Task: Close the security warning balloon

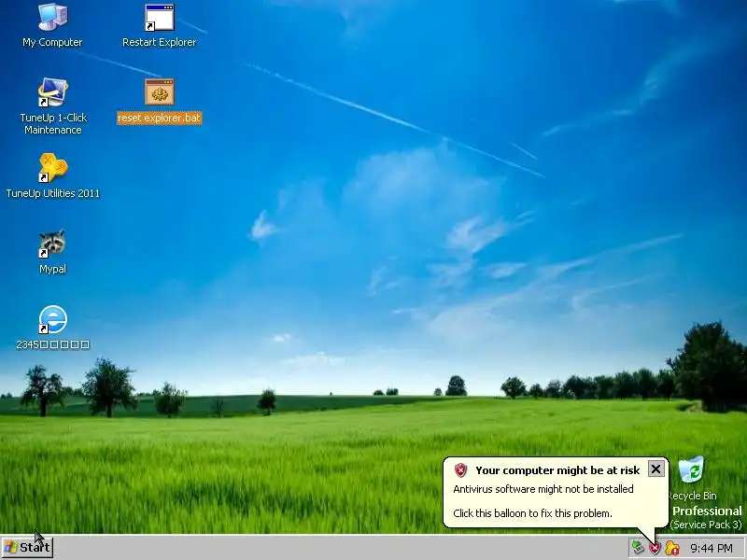Action: coord(655,469)
